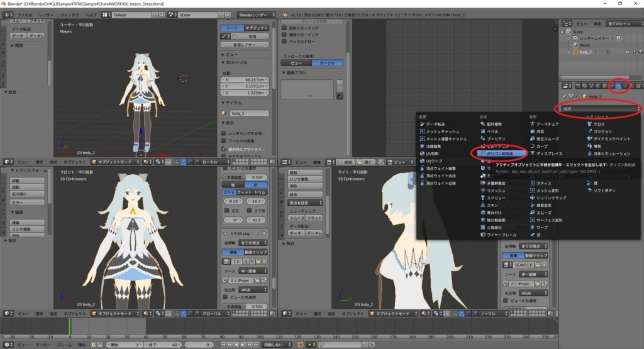Enable レンダリングする物 checkbox
This screenshot has width=644, height=349.
coord(224,133)
